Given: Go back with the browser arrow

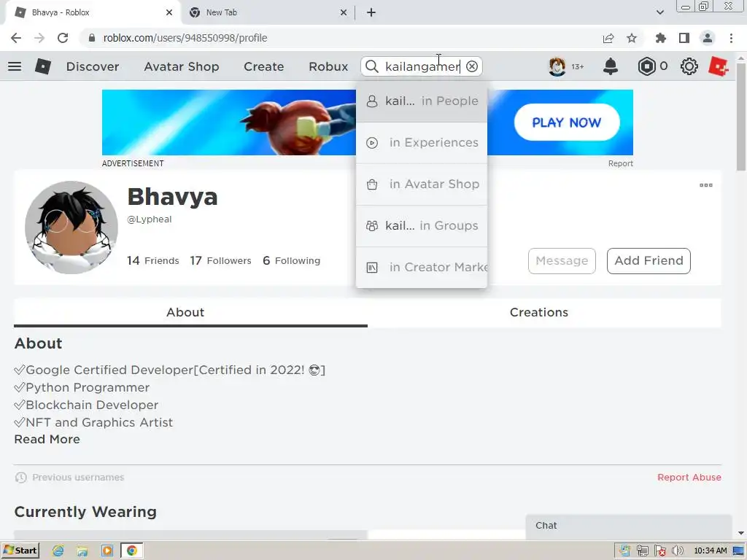Looking at the screenshot, I should [x=16, y=38].
